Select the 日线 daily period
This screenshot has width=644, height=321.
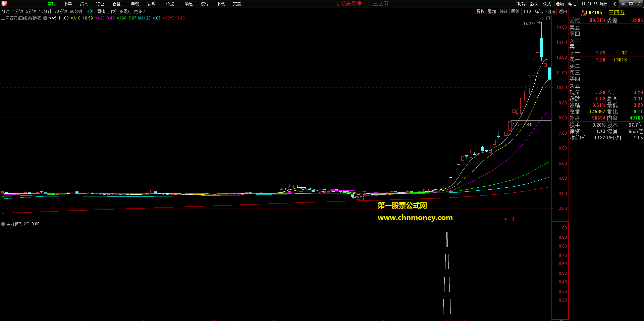point(90,11)
